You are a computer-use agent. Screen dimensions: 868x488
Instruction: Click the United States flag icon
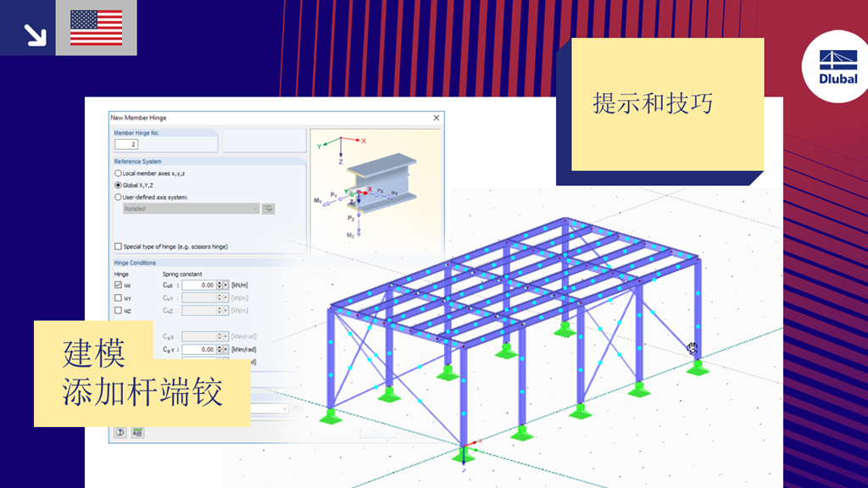pos(97,28)
